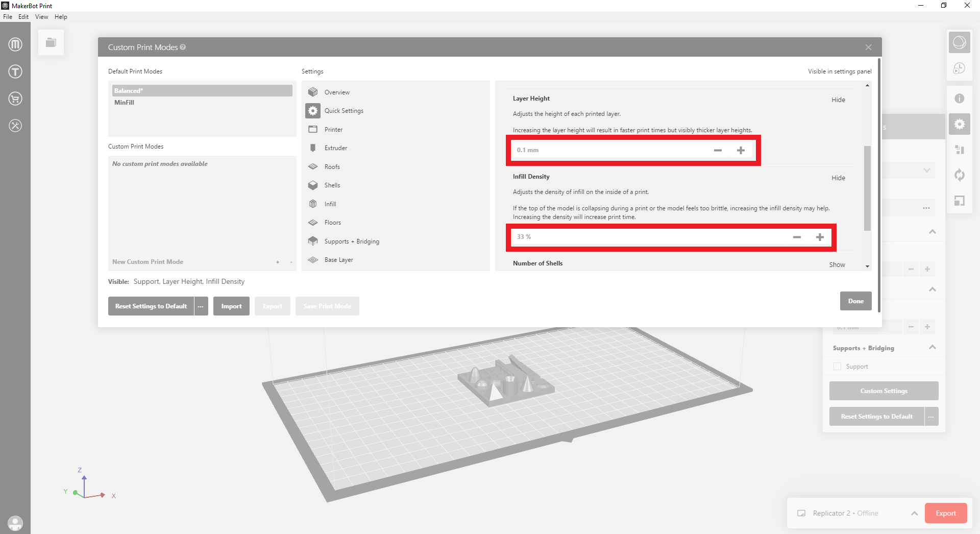Open Thingiverse from the left sidebar
The width and height of the screenshot is (980, 534).
tap(15, 71)
